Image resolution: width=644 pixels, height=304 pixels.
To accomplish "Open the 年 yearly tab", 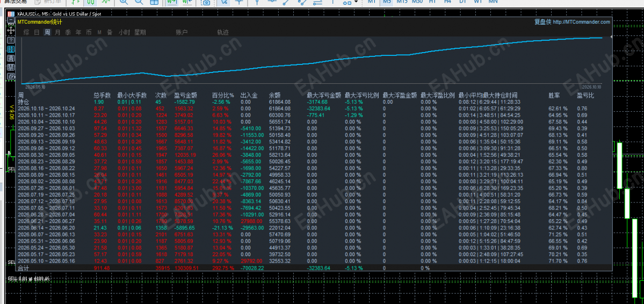I will click(78, 32).
